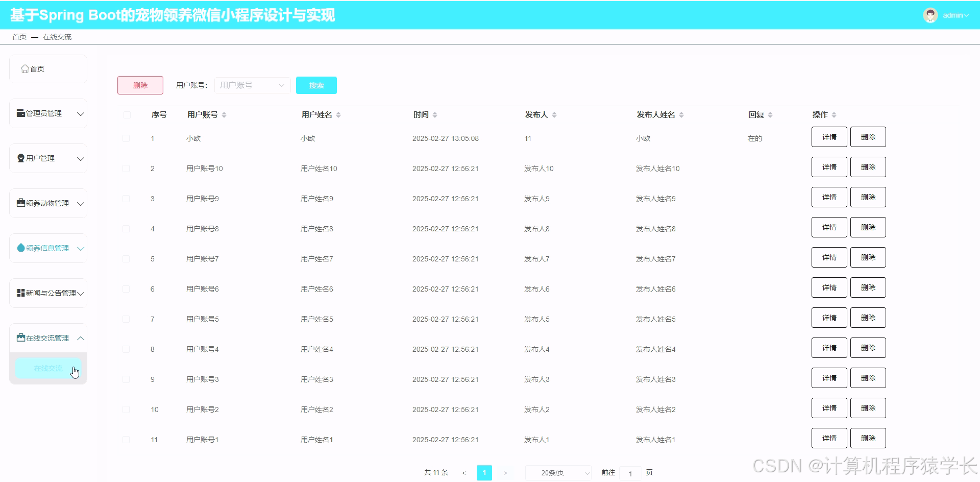Check the select-all checkbox in table header

pyautogui.click(x=126, y=115)
